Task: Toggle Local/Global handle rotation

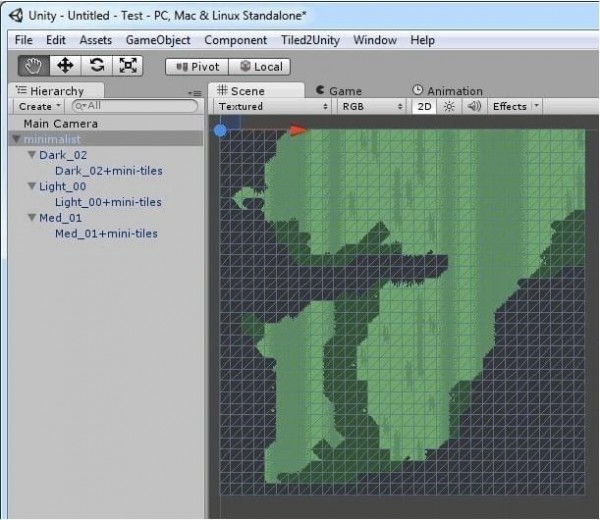Action: [260, 67]
